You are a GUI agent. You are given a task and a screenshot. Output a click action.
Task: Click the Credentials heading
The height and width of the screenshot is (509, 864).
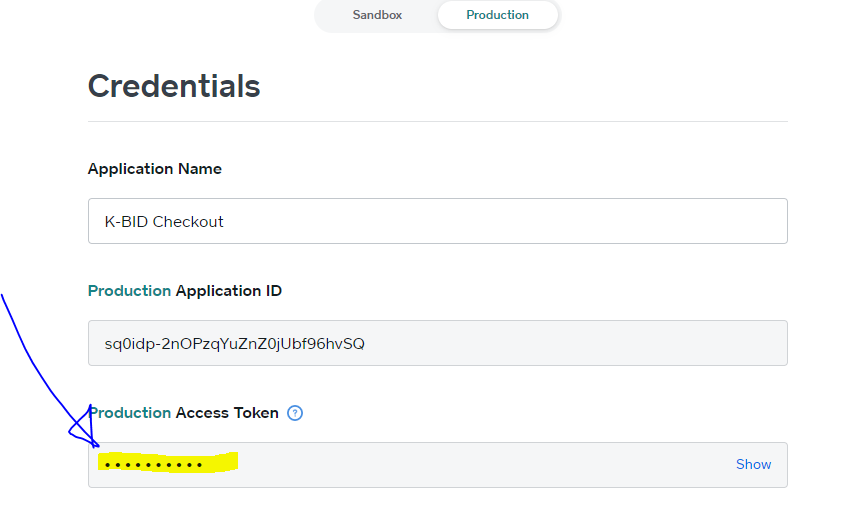174,86
